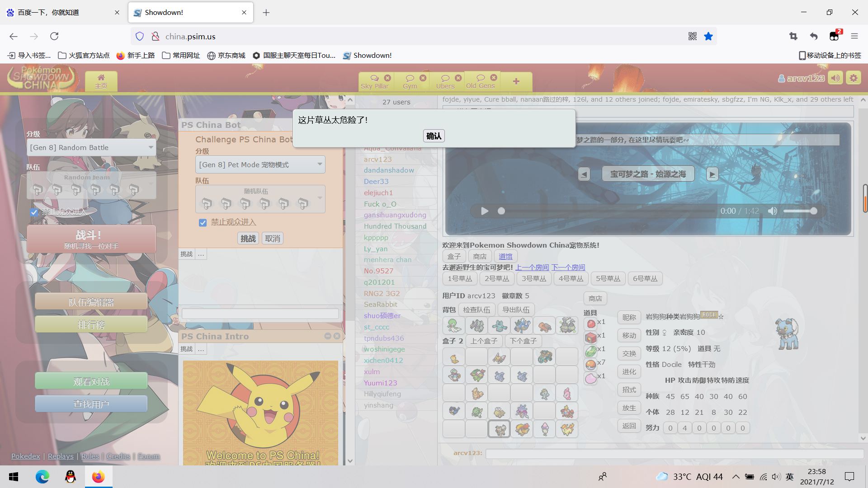Play the music track
Image resolution: width=868 pixels, height=488 pixels.
pyautogui.click(x=485, y=211)
